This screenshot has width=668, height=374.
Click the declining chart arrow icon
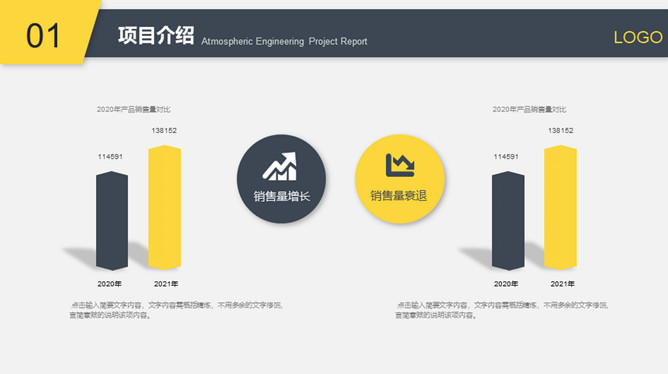pos(400,165)
